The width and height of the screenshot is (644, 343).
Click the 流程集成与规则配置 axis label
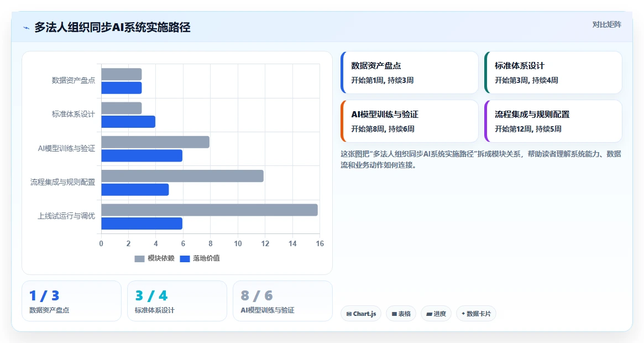[63, 182]
